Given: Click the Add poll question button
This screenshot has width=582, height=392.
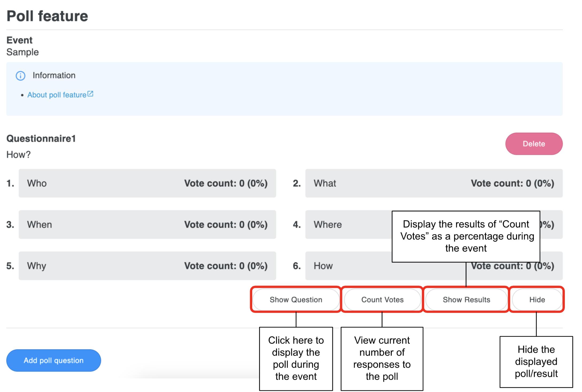Looking at the screenshot, I should click(x=53, y=360).
